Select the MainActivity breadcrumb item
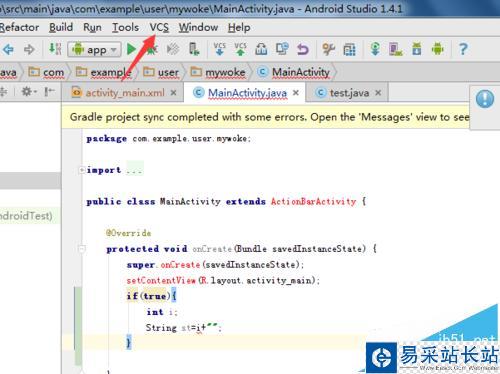This screenshot has height=374, width=500. click(294, 72)
